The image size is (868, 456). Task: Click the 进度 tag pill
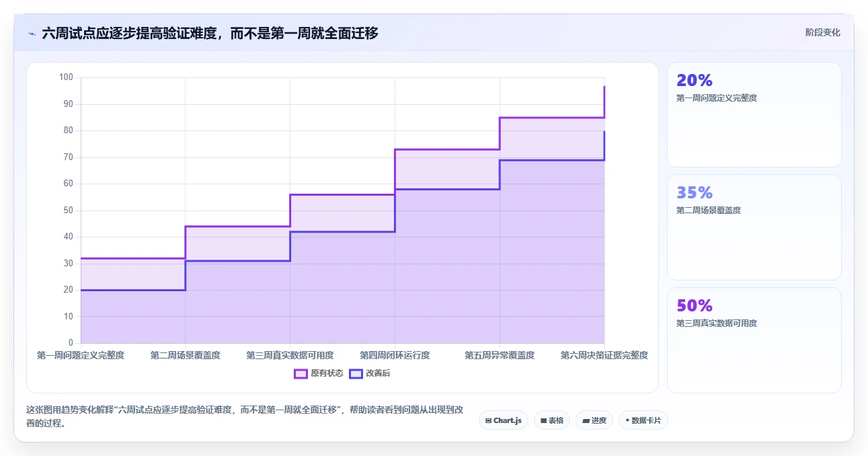tap(594, 420)
